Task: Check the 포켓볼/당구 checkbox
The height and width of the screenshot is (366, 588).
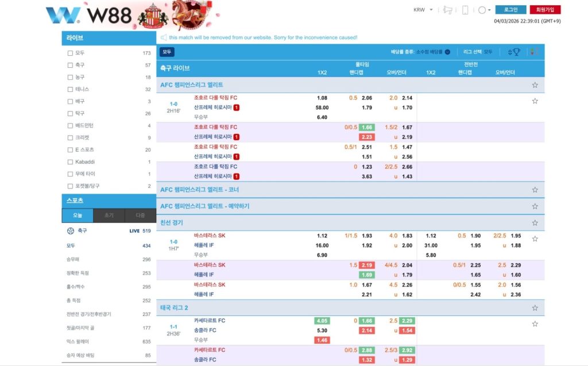Action: click(70, 186)
